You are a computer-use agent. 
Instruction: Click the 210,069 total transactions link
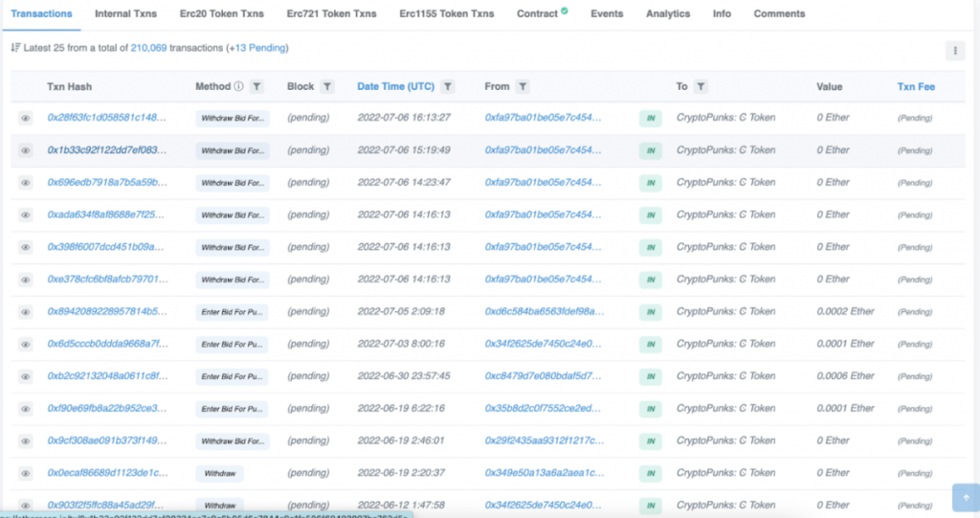coord(148,48)
